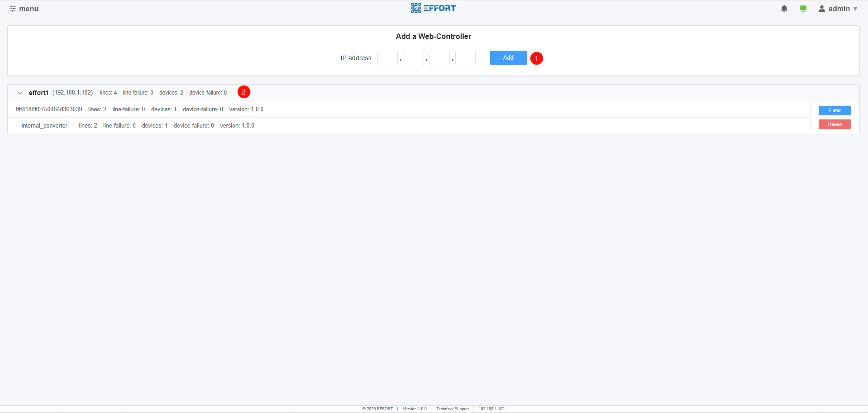Focus the second IP address octet field
The height and width of the screenshot is (413, 868).
(x=414, y=58)
